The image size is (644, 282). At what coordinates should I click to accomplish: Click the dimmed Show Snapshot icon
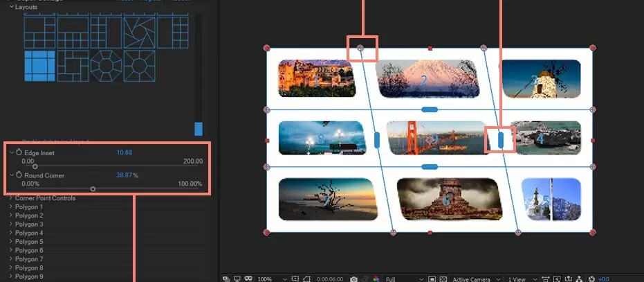click(365, 279)
